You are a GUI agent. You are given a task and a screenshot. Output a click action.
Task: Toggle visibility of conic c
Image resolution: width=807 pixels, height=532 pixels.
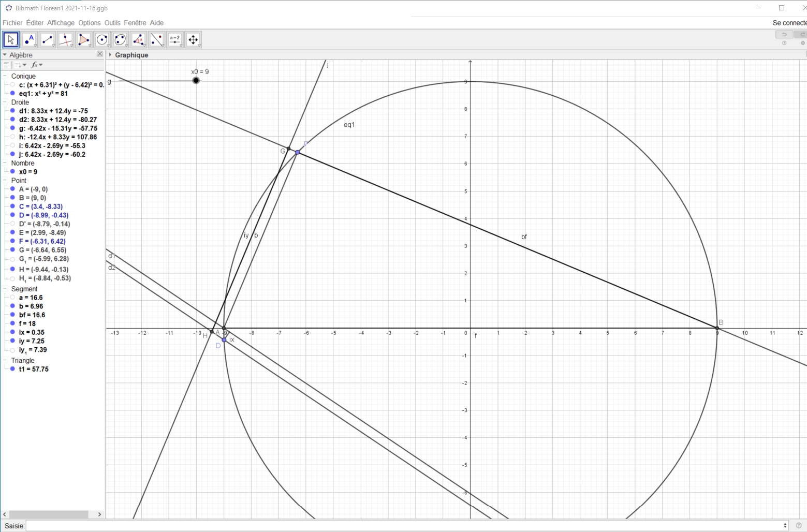click(12, 85)
